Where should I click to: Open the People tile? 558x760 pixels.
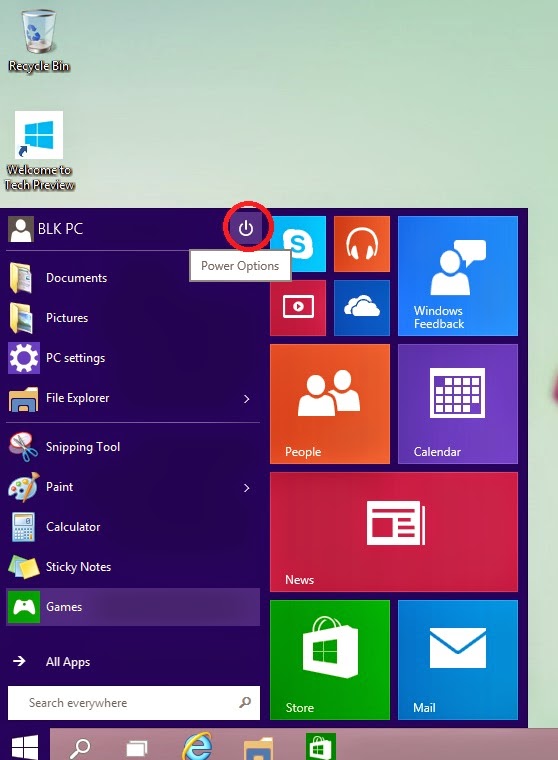(330, 404)
